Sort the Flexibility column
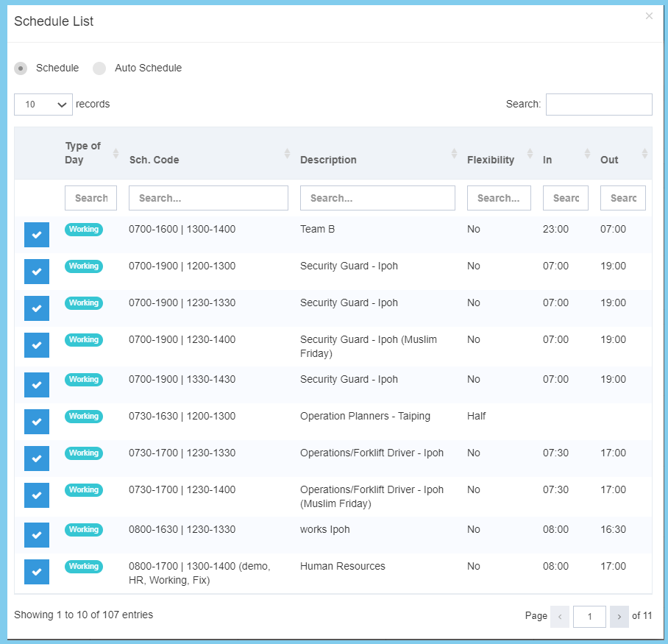The width and height of the screenshot is (668, 644). [x=529, y=153]
